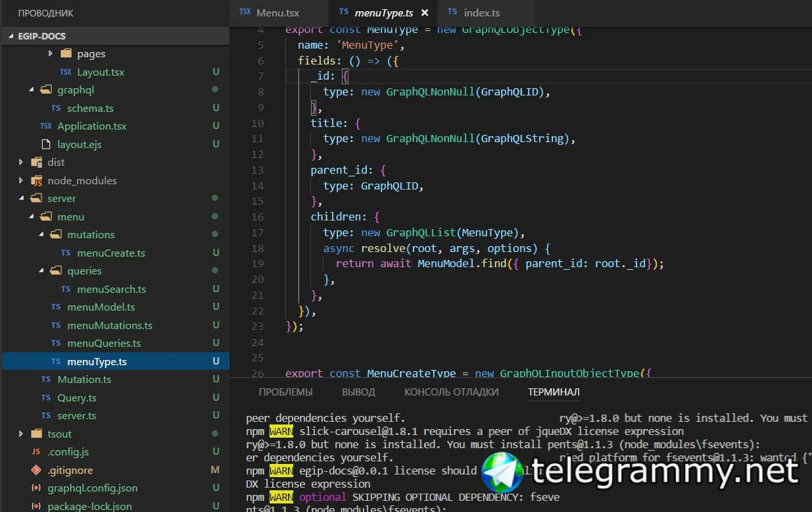Click the server open-folder icon

pyautogui.click(x=36, y=198)
